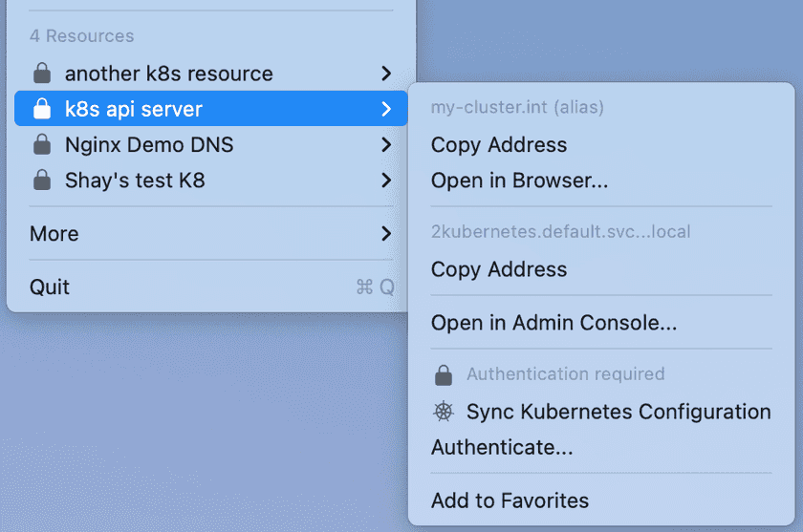Expand the Nginx Demo DNS chevron
This screenshot has width=803, height=532.
pyautogui.click(x=385, y=145)
